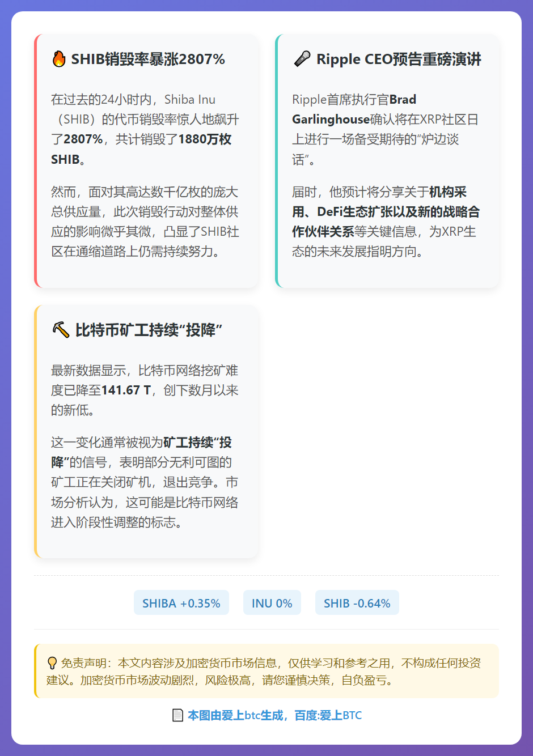
Task: Click the text Shiba Inu in first card
Action: 190,100
